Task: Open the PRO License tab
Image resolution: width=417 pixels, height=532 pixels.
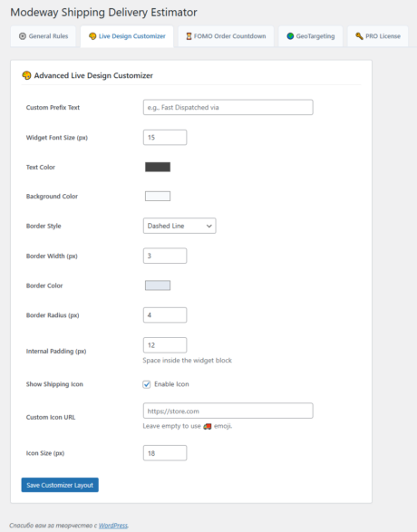Action: coord(378,36)
